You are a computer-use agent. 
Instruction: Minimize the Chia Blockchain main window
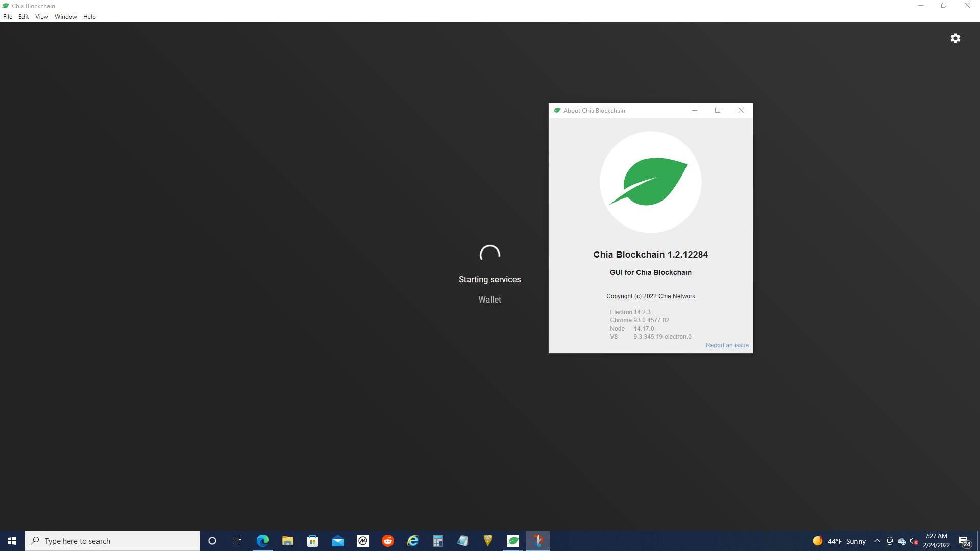click(x=921, y=6)
